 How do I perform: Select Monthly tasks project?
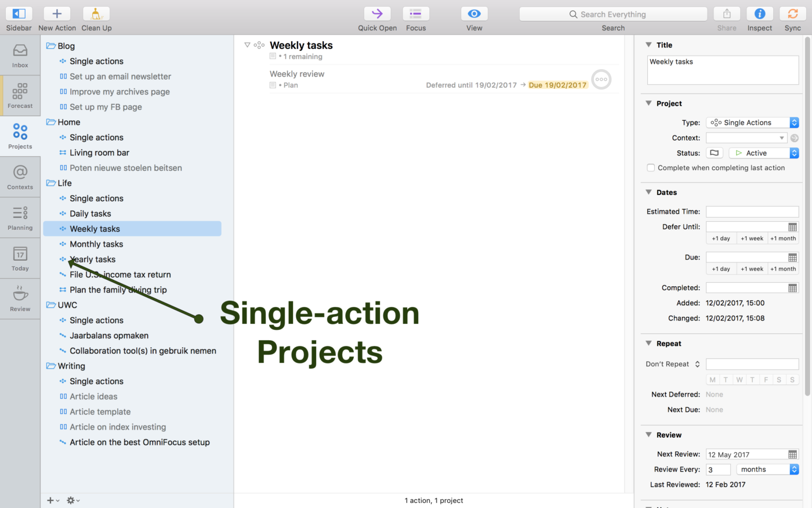[x=96, y=244]
